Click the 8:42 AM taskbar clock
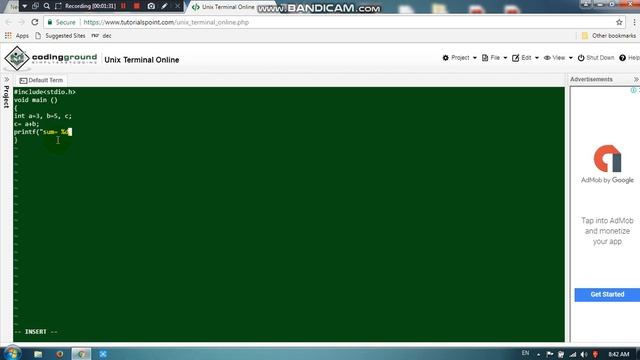Screen dimensions: 640x360 click(x=618, y=354)
